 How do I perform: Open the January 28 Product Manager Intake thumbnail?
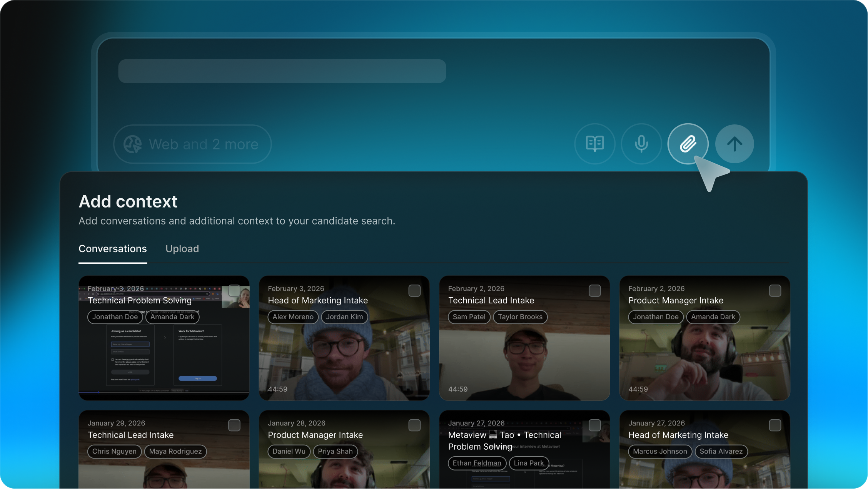click(344, 474)
